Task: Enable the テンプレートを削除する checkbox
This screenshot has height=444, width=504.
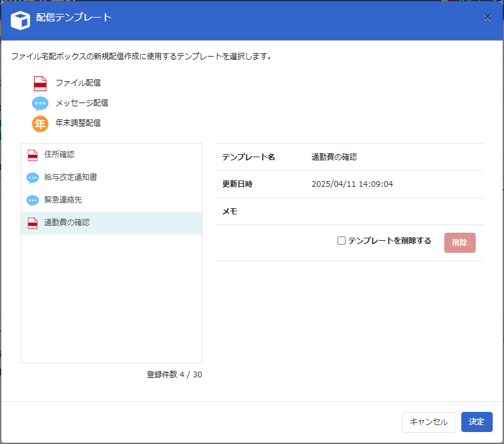Action: click(342, 241)
